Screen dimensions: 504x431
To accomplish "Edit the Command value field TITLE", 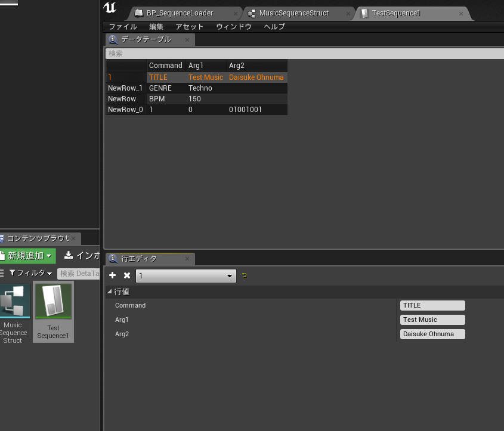I will [x=432, y=305].
